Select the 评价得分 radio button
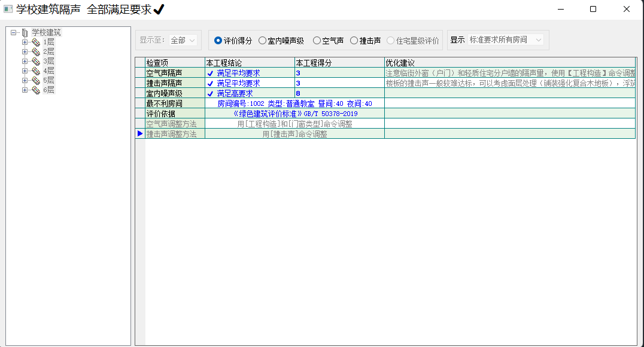The width and height of the screenshot is (644, 347). point(218,41)
